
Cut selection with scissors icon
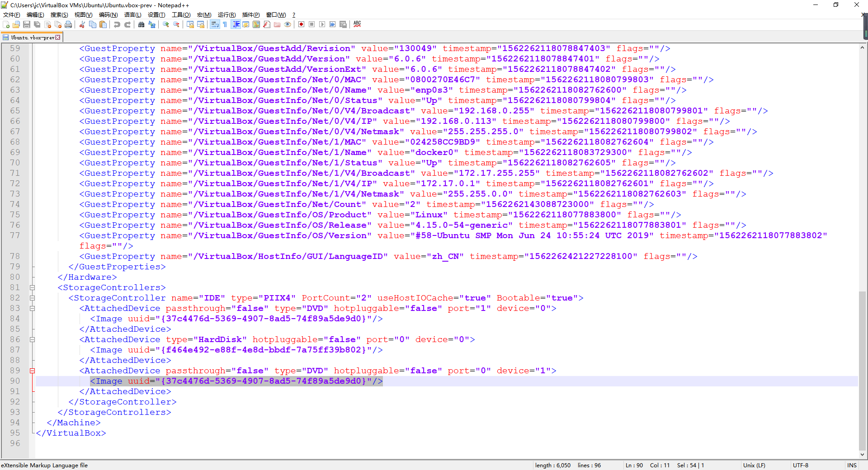pyautogui.click(x=82, y=24)
